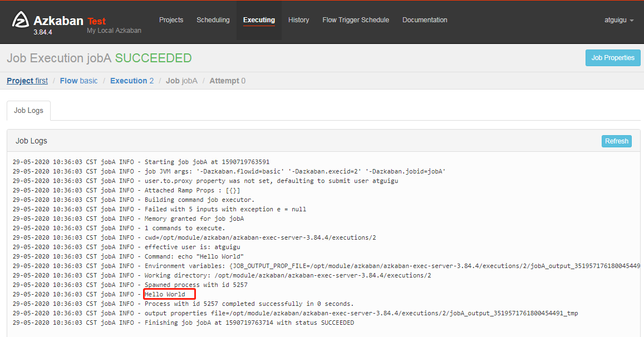Go to the Scheduling page
Image resolution: width=644 pixels, height=337 pixels.
213,19
